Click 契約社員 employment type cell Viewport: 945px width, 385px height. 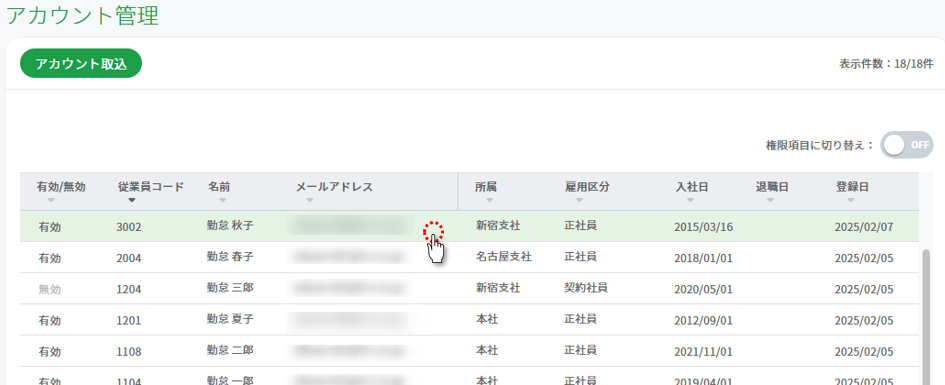586,288
